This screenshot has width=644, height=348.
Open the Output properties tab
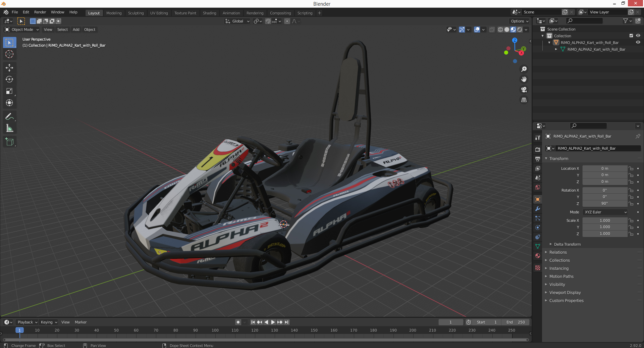[538, 159]
